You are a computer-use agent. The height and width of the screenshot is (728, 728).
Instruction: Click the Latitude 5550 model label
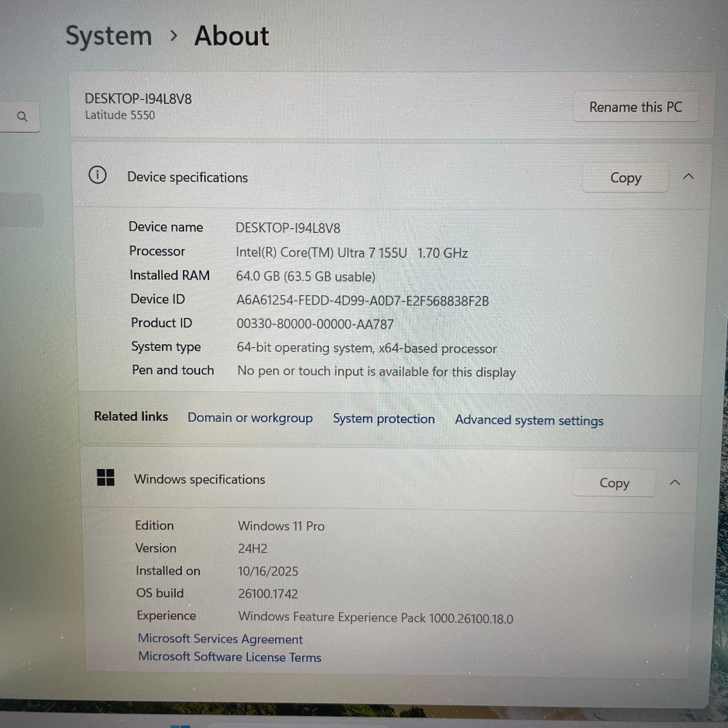click(120, 116)
